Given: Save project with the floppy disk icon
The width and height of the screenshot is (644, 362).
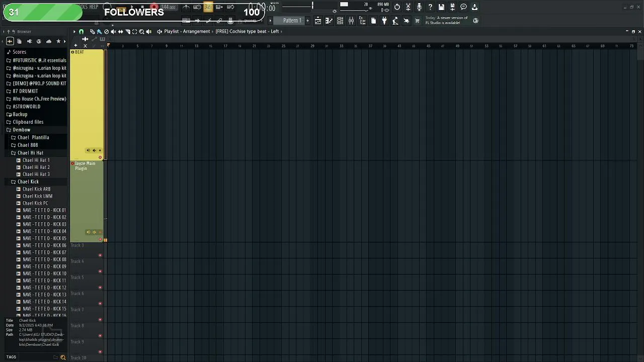Looking at the screenshot, I should pyautogui.click(x=441, y=7).
